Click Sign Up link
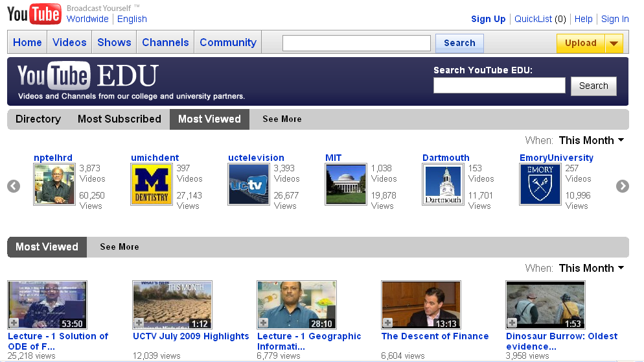The image size is (644, 362). pos(489,19)
